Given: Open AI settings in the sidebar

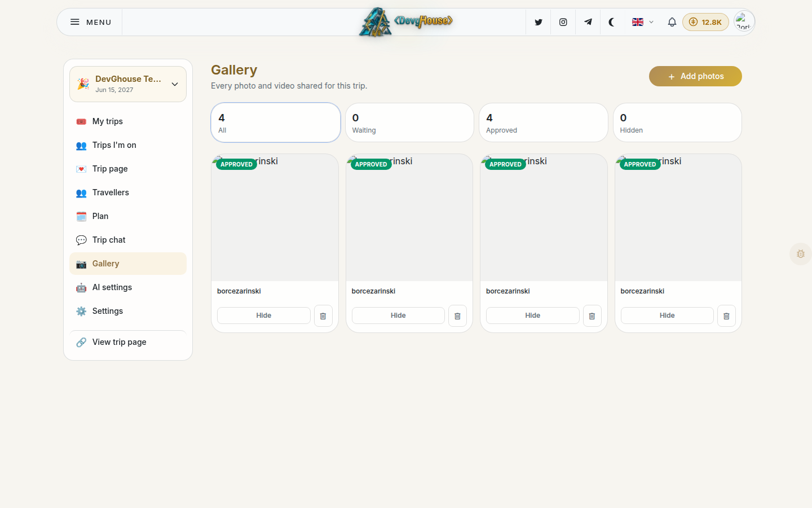Looking at the screenshot, I should (x=128, y=287).
